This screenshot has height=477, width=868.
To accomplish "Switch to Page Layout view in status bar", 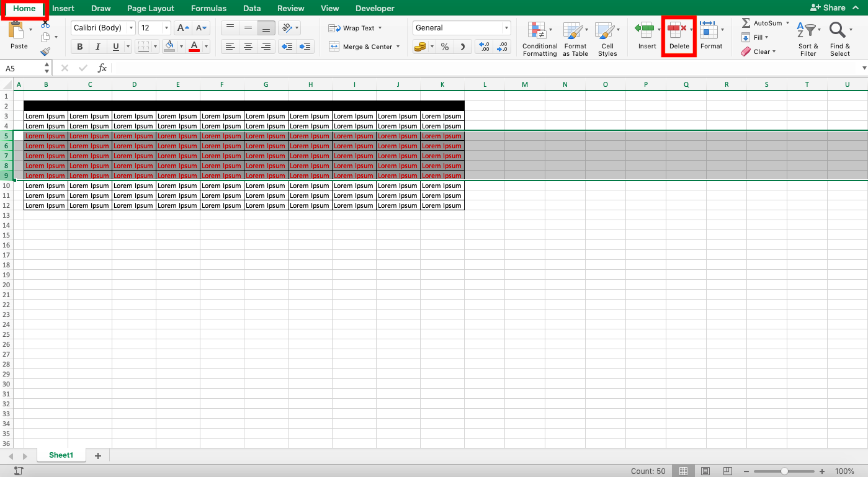I will (x=705, y=471).
